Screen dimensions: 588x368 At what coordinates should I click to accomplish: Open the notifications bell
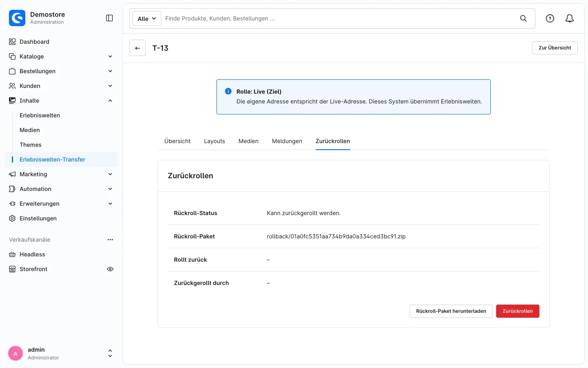point(570,18)
